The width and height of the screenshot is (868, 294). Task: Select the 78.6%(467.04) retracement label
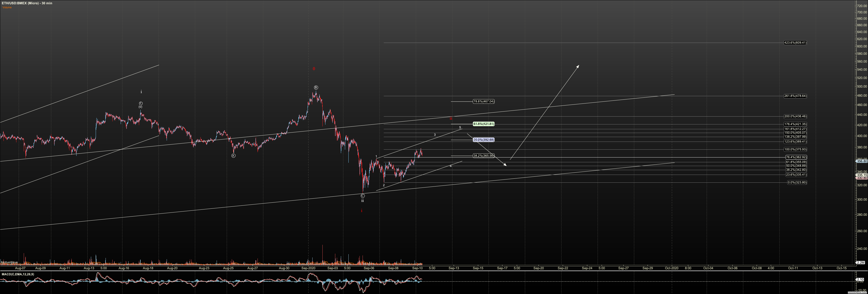483,101
